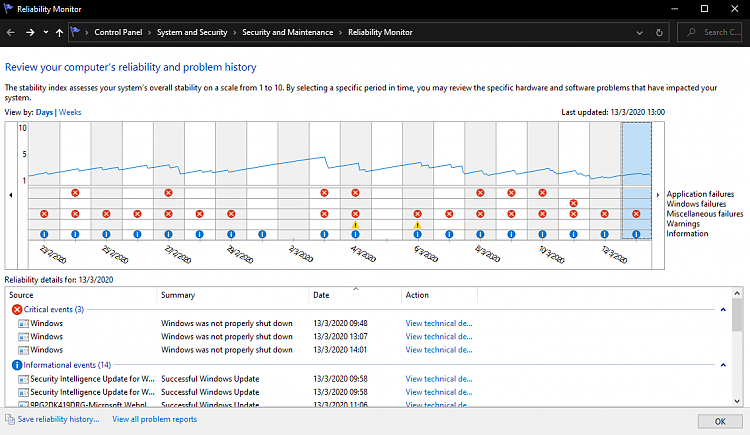The image size is (750, 435).
Task: Go up one level with up arrow
Action: (59, 33)
